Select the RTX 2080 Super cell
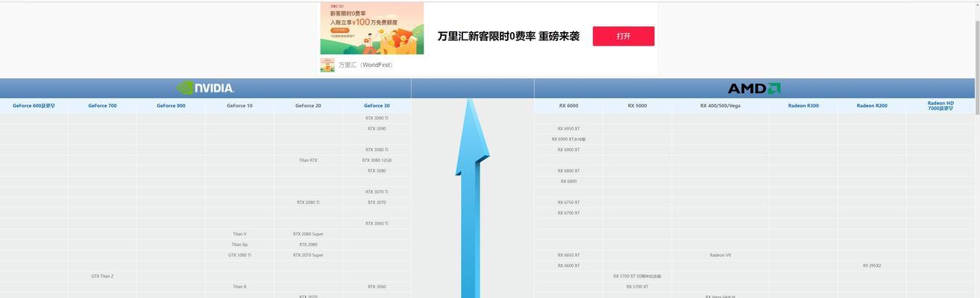Viewport: 980px width, 298px height. click(x=308, y=234)
